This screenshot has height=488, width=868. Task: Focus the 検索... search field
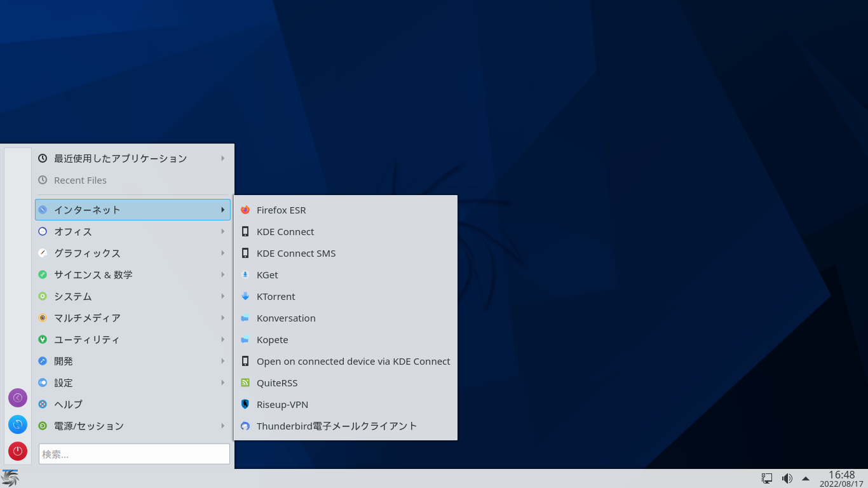[134, 454]
